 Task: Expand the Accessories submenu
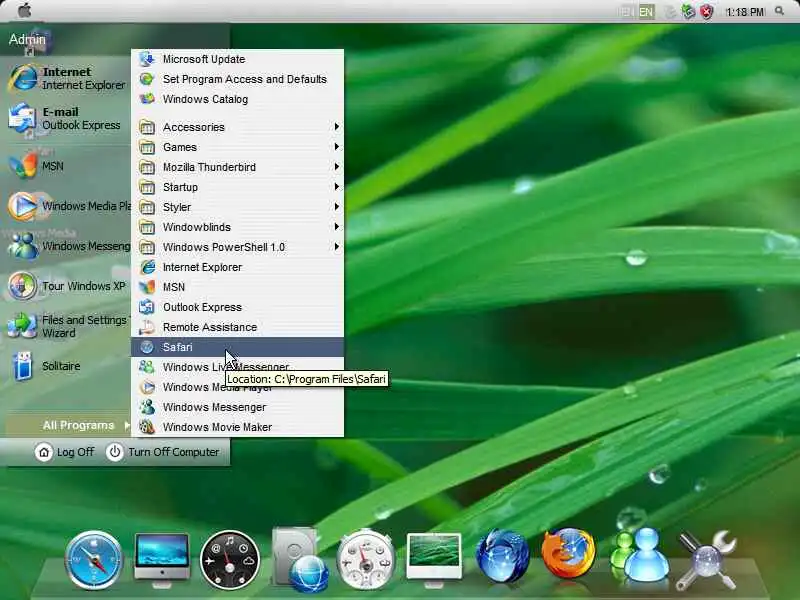click(x=238, y=127)
